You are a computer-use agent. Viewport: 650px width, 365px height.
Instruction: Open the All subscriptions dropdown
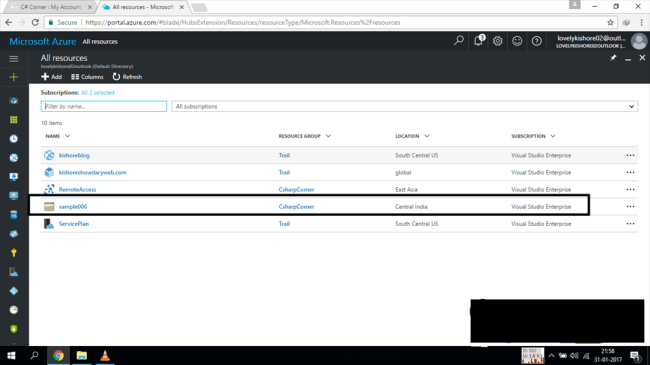click(x=405, y=107)
